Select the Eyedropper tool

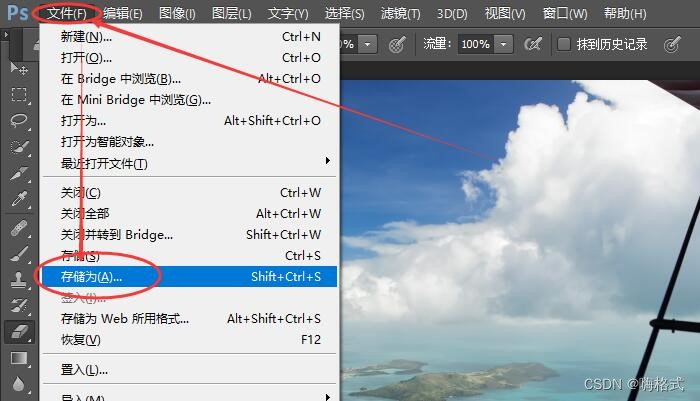pyautogui.click(x=19, y=199)
